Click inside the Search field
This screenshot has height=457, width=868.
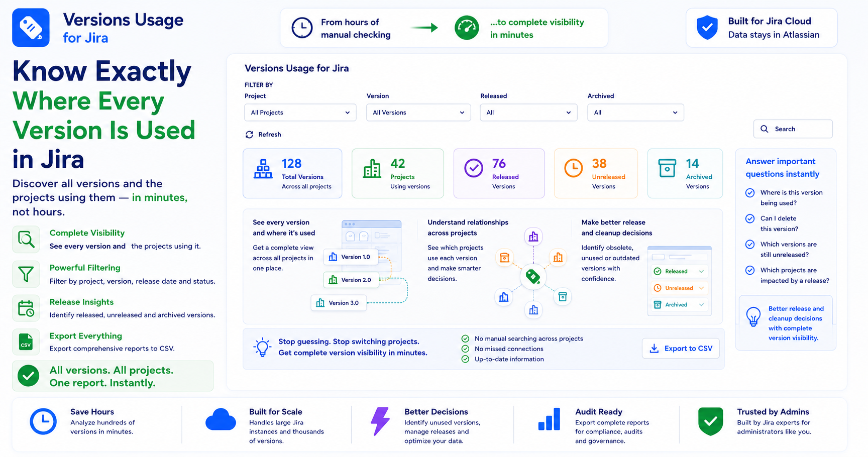793,129
